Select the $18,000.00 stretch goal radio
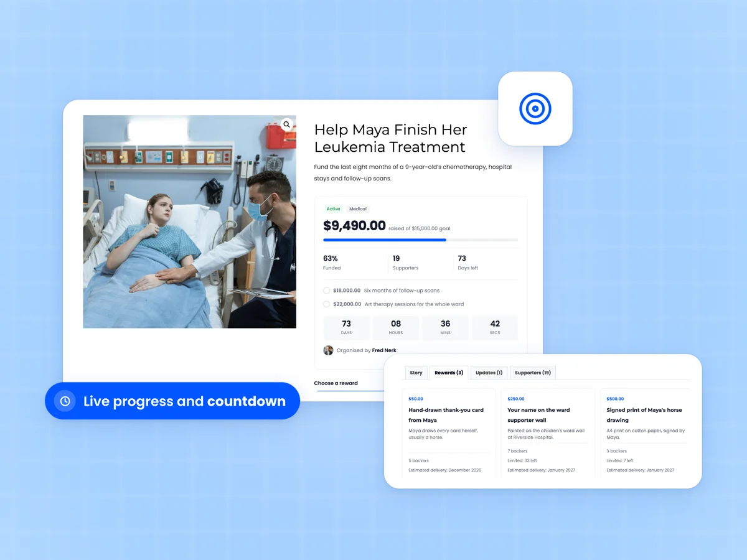Image resolution: width=747 pixels, height=560 pixels. (x=327, y=291)
